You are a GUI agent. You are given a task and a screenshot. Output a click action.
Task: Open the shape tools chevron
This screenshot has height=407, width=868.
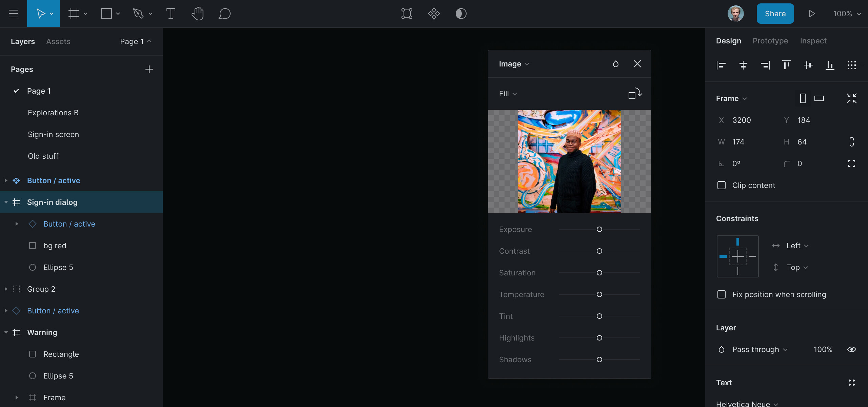118,14
